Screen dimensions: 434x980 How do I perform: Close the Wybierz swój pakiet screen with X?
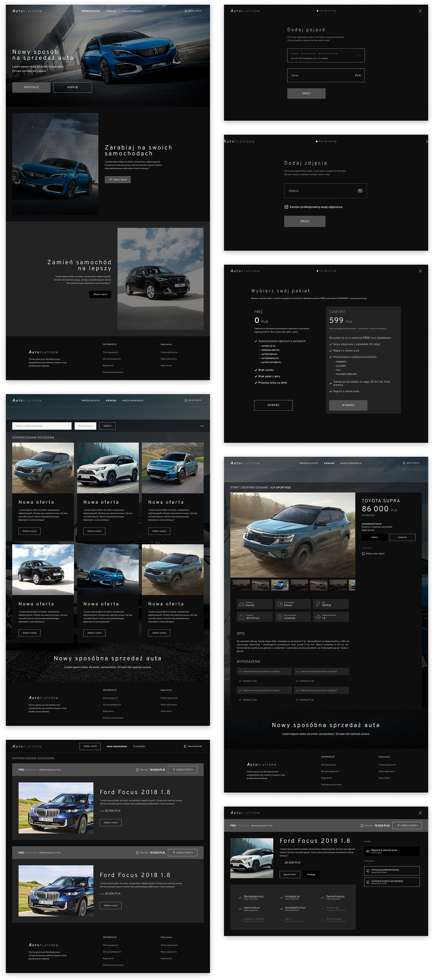click(420, 271)
